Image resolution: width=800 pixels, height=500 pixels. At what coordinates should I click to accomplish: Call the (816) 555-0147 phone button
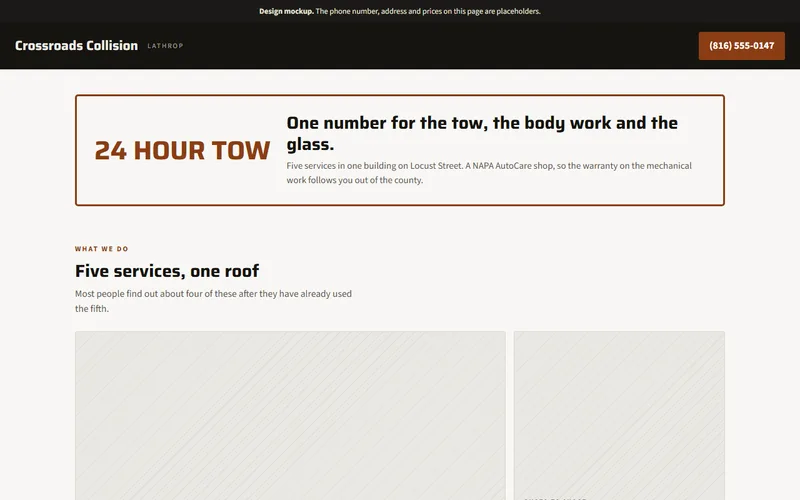click(x=741, y=46)
